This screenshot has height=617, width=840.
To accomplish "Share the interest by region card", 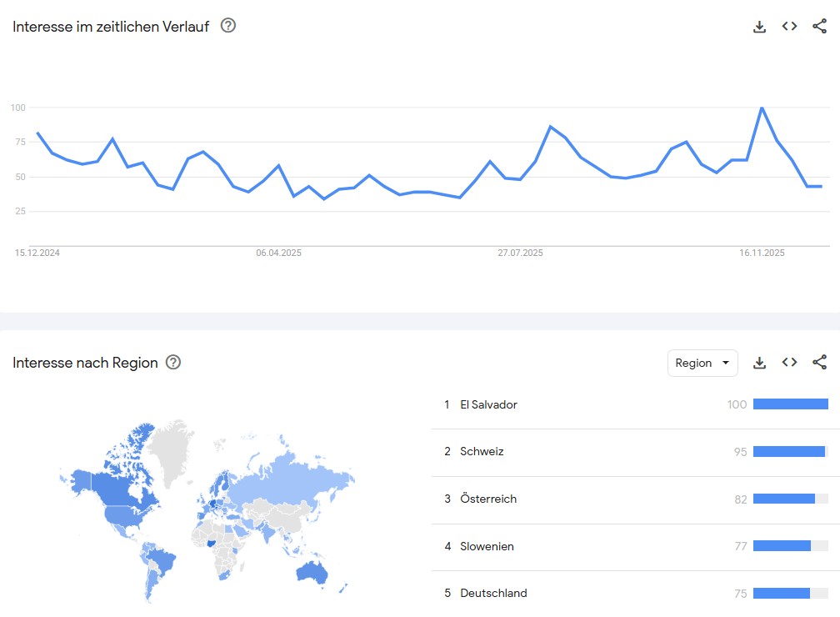I will (x=819, y=363).
